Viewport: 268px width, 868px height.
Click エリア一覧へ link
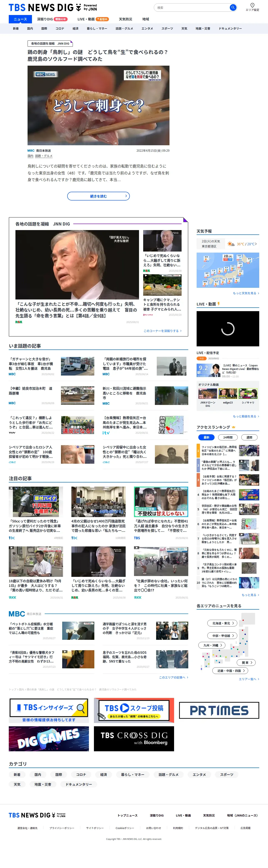pos(249,679)
